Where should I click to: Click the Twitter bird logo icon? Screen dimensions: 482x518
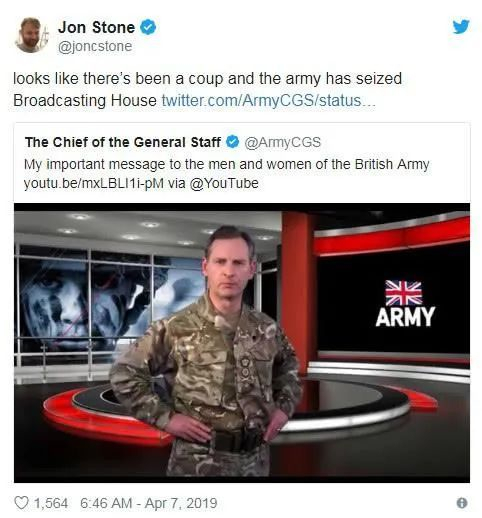(x=461, y=27)
